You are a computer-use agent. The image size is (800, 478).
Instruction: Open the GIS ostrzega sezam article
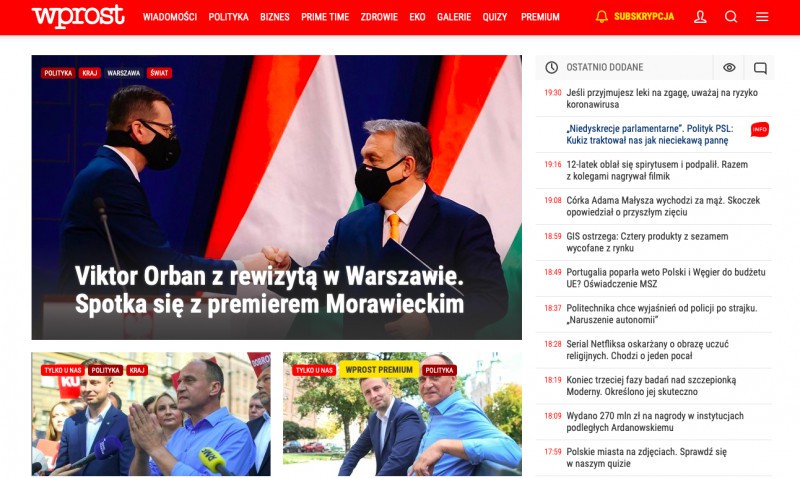coord(647,242)
